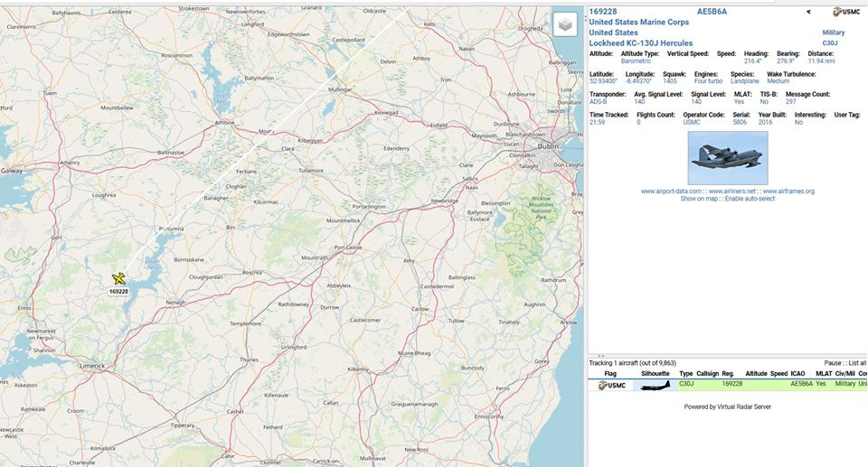Screen dimensions: 868x467
Task: Click the 21:59 time tracked value
Action: point(597,122)
